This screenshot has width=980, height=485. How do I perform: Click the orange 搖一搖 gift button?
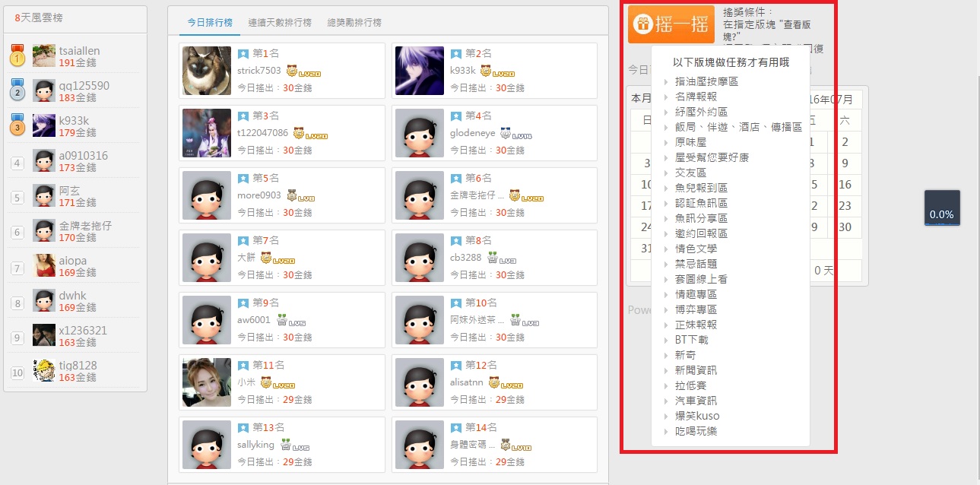coord(671,24)
